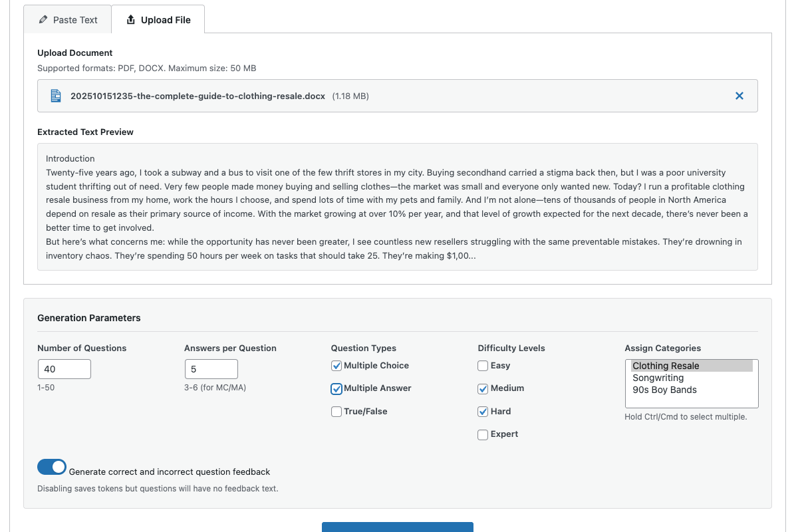Select Clothing Resale category
This screenshot has width=798, height=532.
(x=666, y=366)
